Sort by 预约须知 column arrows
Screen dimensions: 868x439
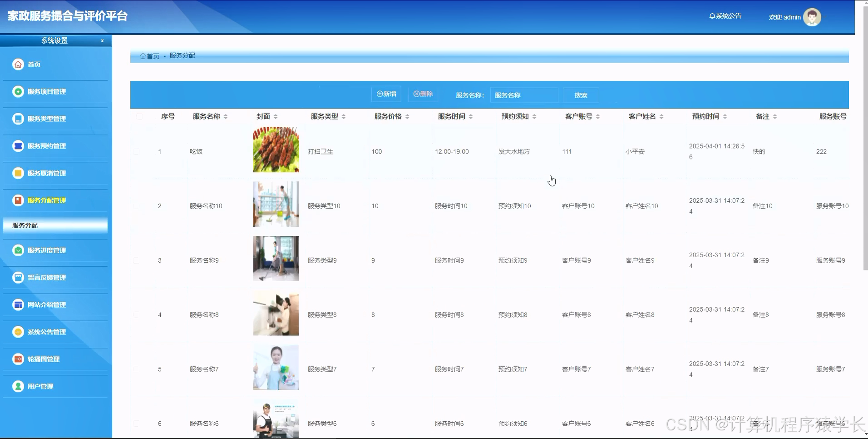coord(534,117)
